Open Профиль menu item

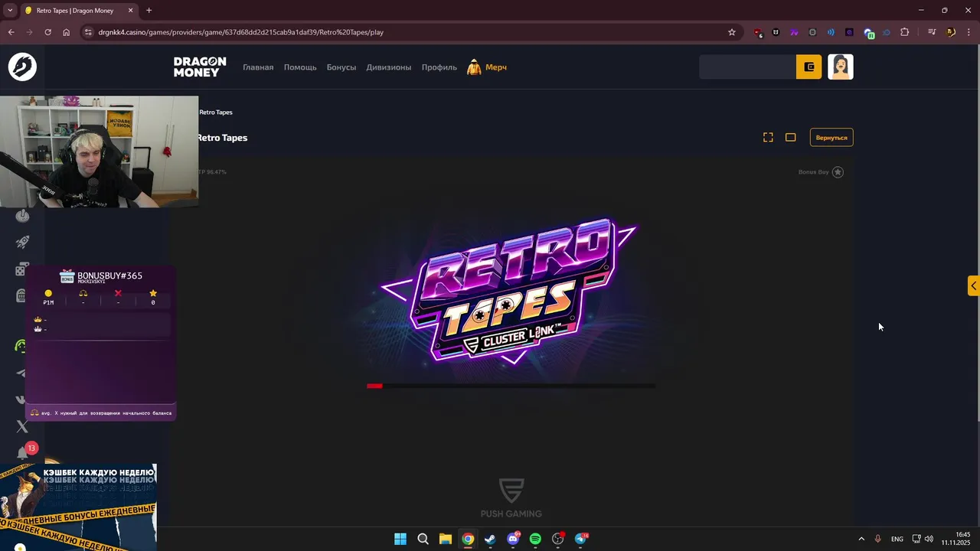(439, 67)
